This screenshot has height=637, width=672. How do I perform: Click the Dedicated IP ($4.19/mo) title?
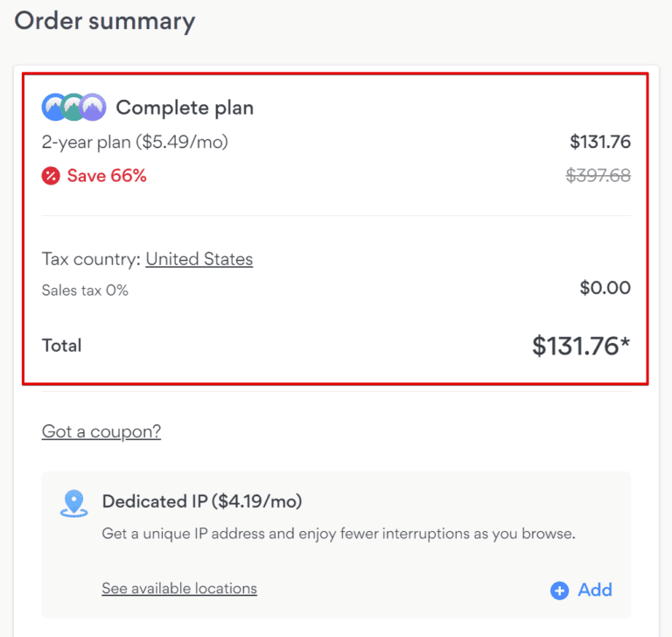(202, 501)
